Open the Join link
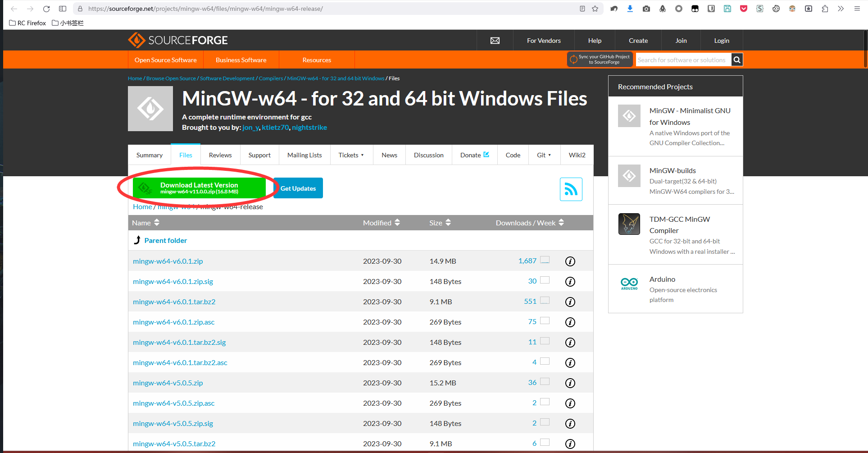Screen dimensions: 868x453 point(681,41)
